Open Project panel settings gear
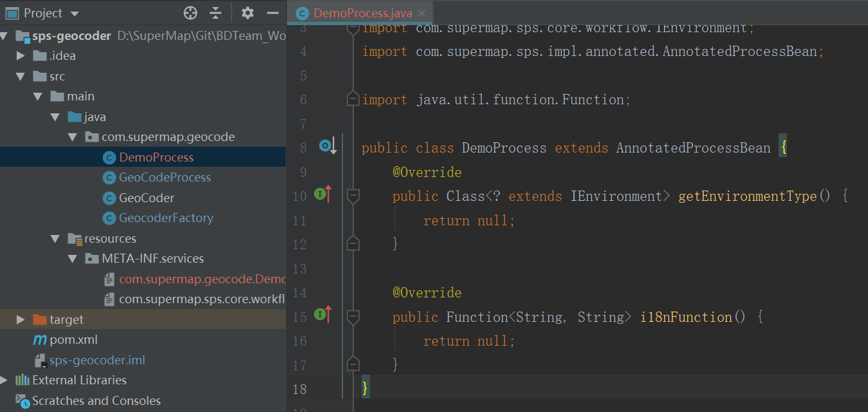Screen dimensions: 868x412 point(248,13)
